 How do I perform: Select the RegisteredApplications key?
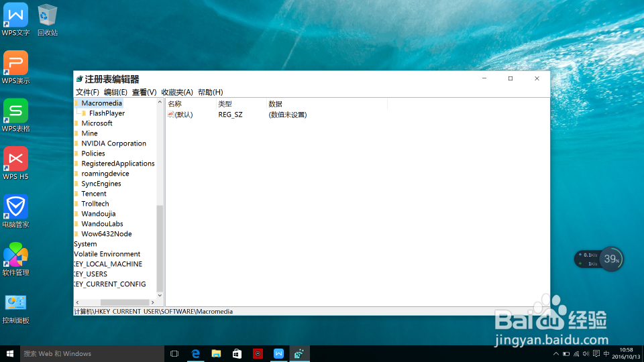point(118,164)
